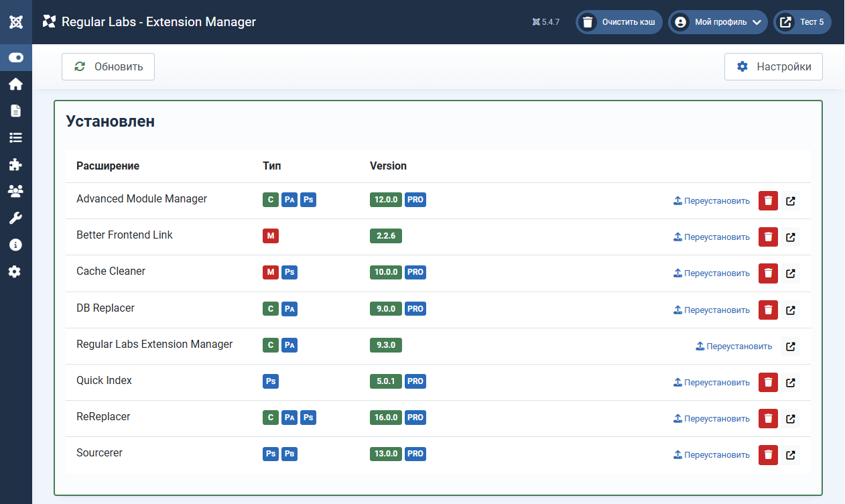Open external link for Sourcerer
The image size is (845, 504).
[x=791, y=455]
